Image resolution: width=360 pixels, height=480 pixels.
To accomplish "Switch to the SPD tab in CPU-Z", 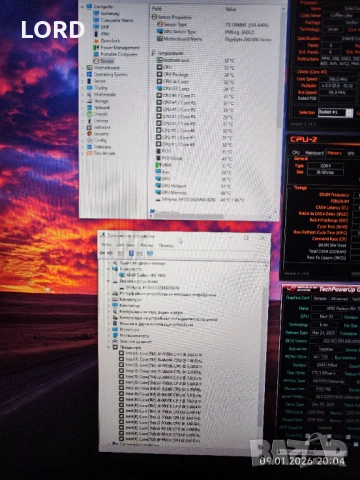I will click(x=351, y=153).
